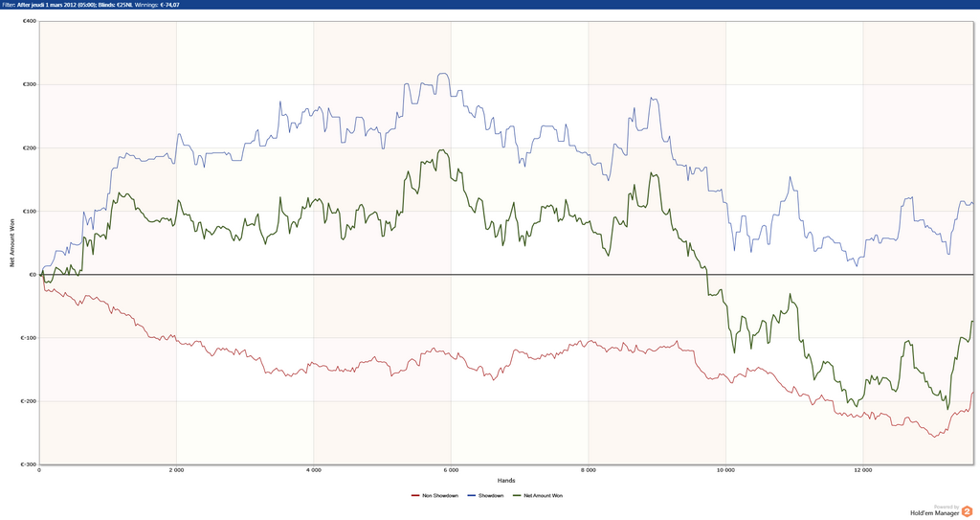Click the 'Hands' x-axis title
980x520 pixels.
pos(506,481)
